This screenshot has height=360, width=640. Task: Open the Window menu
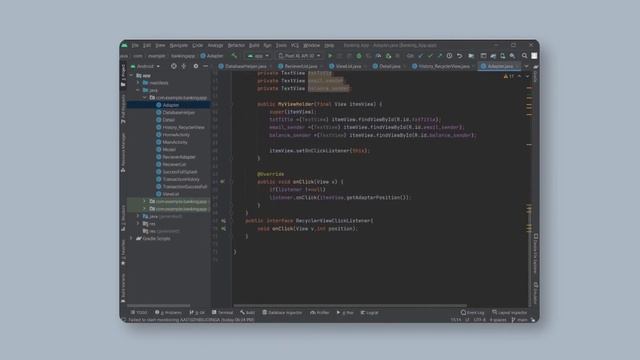[311, 45]
